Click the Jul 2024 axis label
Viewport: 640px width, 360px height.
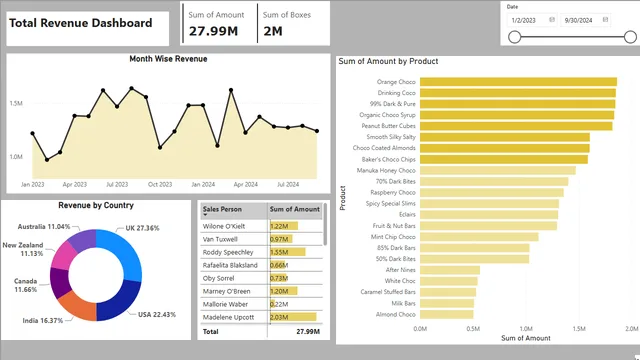[x=288, y=184]
